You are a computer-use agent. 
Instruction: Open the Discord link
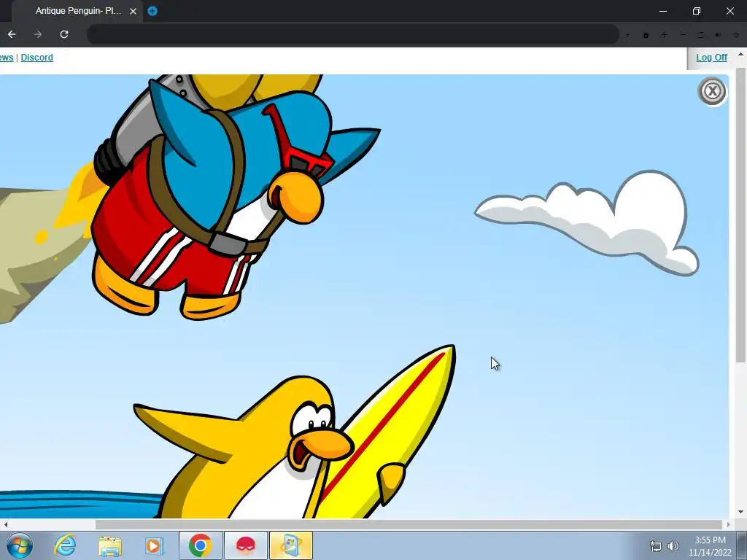36,57
